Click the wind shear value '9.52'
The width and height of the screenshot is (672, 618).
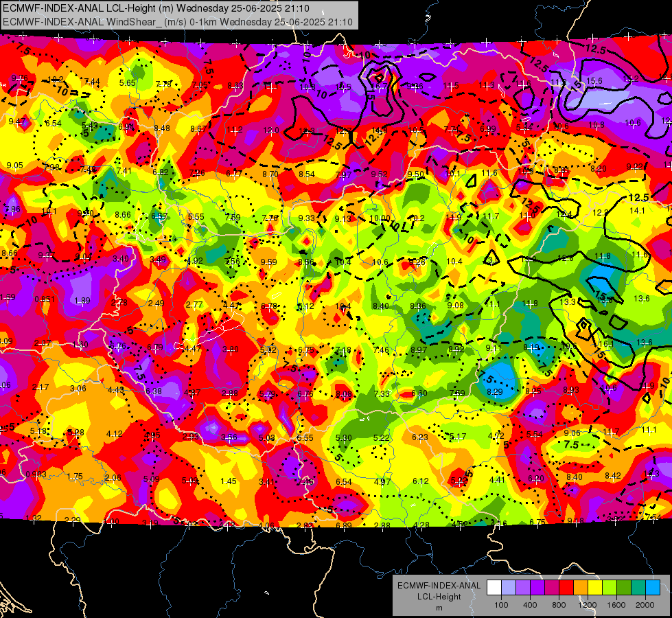point(380,174)
